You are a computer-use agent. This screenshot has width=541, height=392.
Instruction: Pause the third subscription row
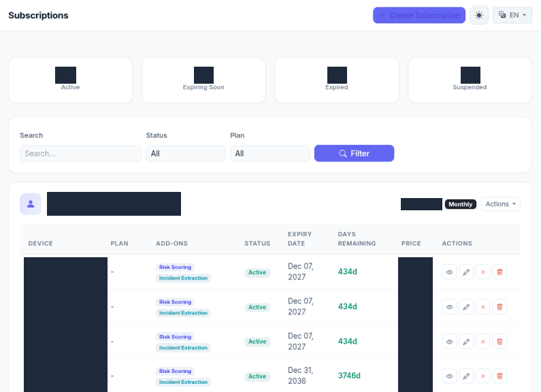coord(482,342)
